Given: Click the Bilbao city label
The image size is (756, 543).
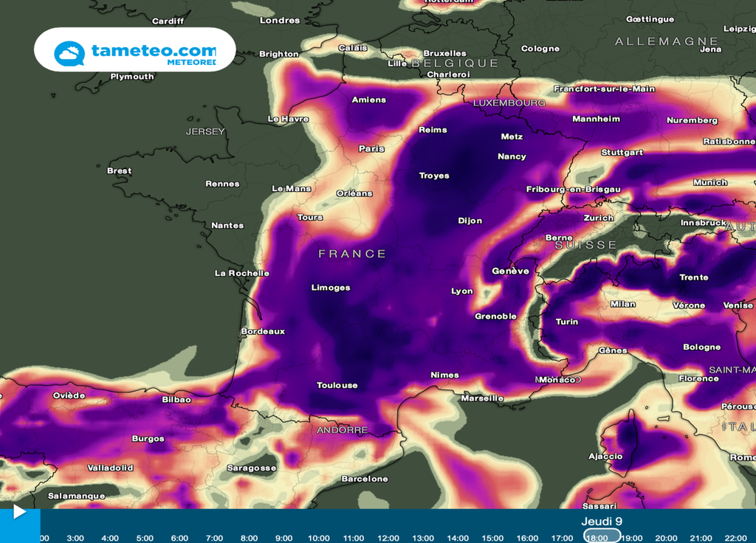Looking at the screenshot, I should pos(176,399).
